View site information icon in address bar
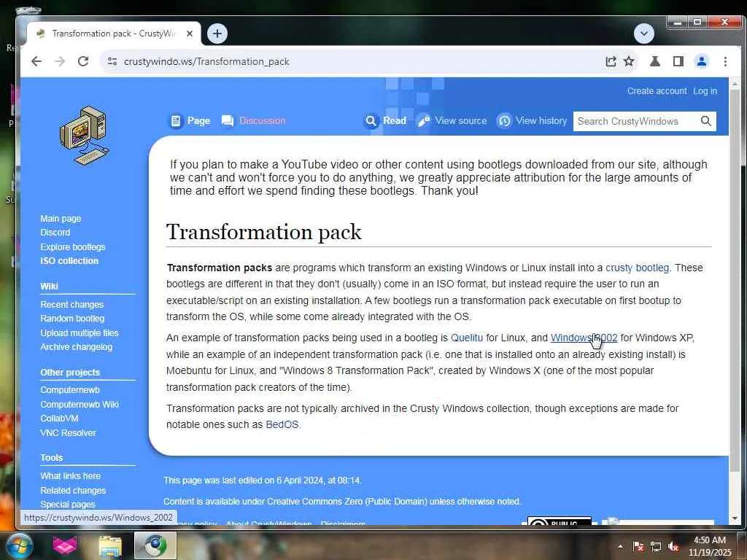This screenshot has height=560, width=747. (x=112, y=61)
